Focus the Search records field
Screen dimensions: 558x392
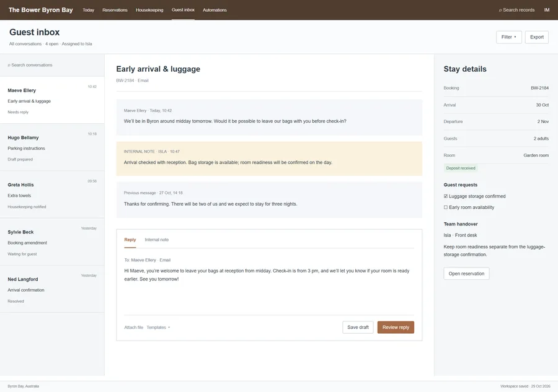pos(516,10)
